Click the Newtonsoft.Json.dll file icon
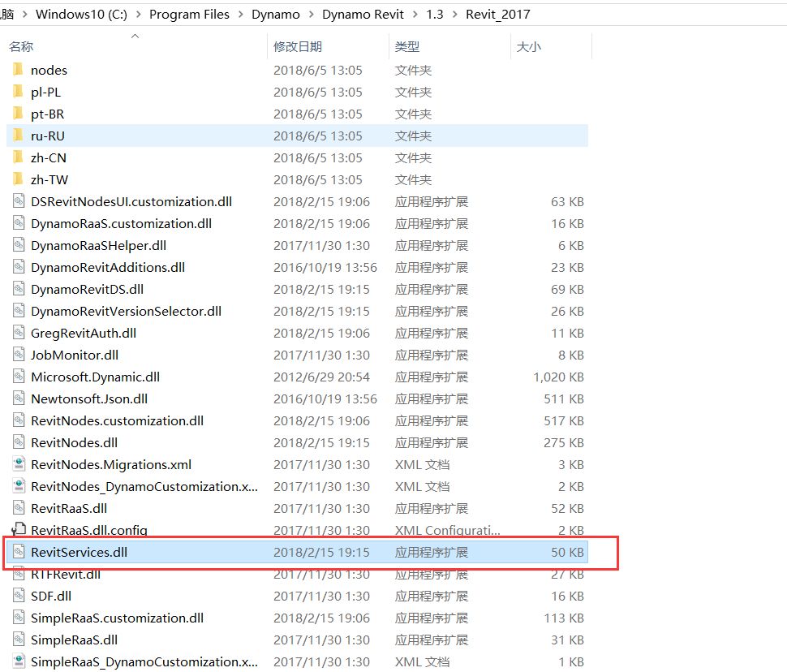Screen dimensions: 787x672 pyautogui.click(x=19, y=398)
